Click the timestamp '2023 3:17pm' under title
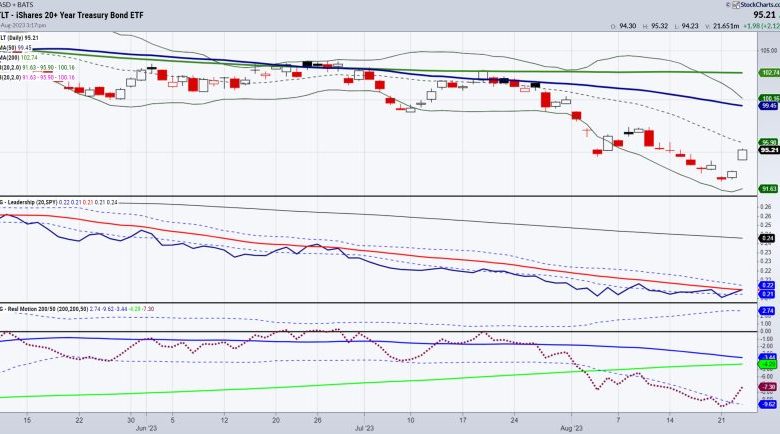Image resolution: width=780 pixels, height=434 pixels. pos(31,25)
